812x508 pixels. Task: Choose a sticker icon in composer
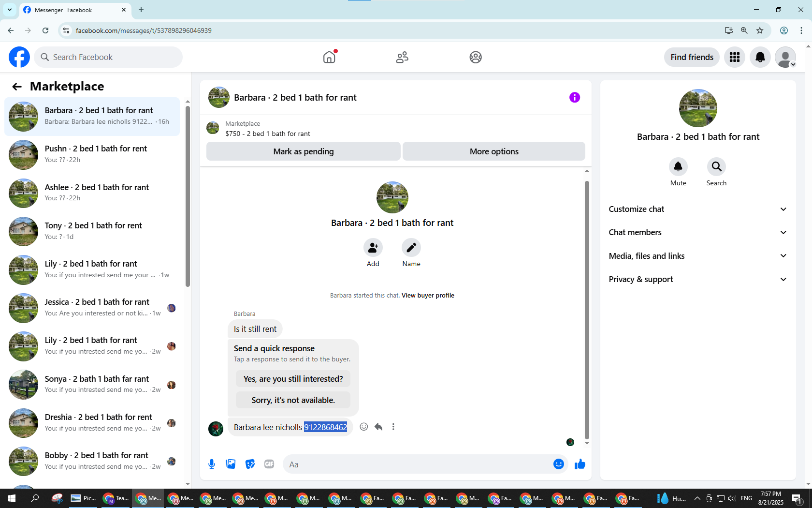[250, 464]
